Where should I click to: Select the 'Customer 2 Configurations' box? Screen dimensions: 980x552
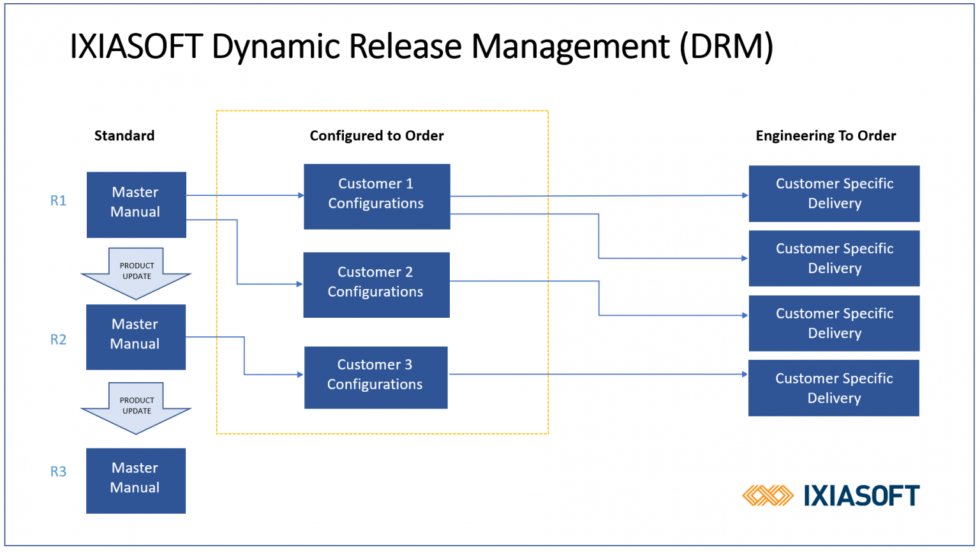pyautogui.click(x=376, y=285)
